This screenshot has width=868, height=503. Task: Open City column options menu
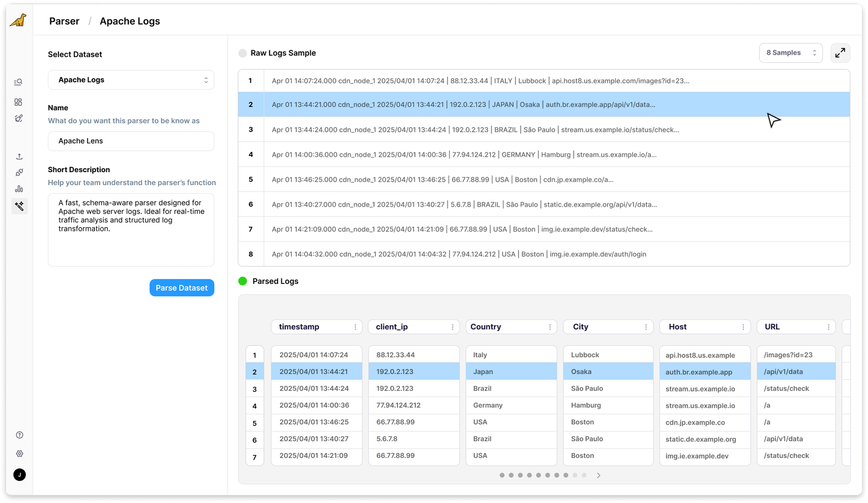point(646,327)
